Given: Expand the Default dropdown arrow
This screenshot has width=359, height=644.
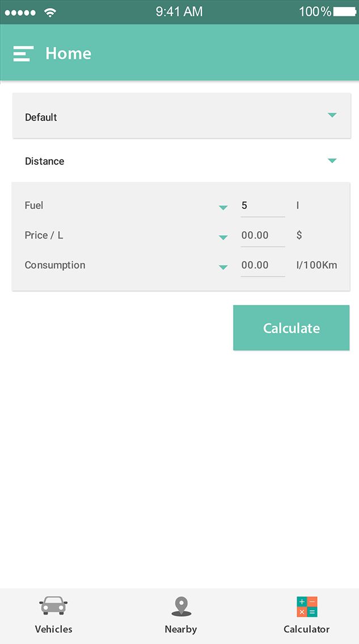Looking at the screenshot, I should click(x=332, y=115).
